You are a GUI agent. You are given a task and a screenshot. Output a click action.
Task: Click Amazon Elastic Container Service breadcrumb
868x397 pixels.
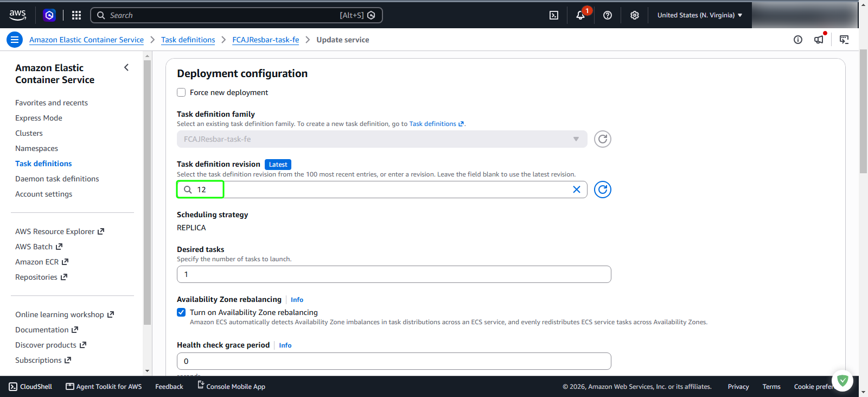click(86, 40)
